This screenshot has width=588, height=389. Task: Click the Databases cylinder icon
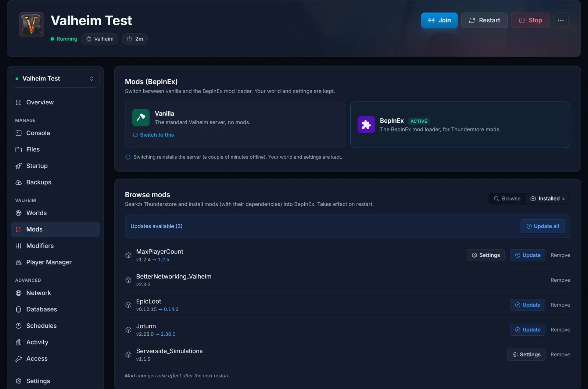coord(19,309)
